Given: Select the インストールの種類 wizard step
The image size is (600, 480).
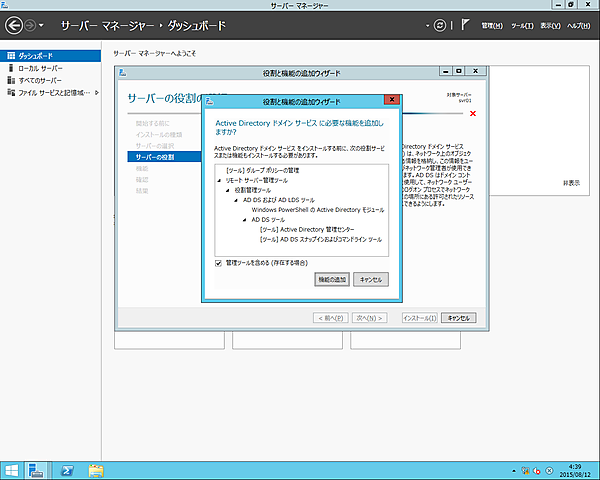Looking at the screenshot, I should (159, 135).
